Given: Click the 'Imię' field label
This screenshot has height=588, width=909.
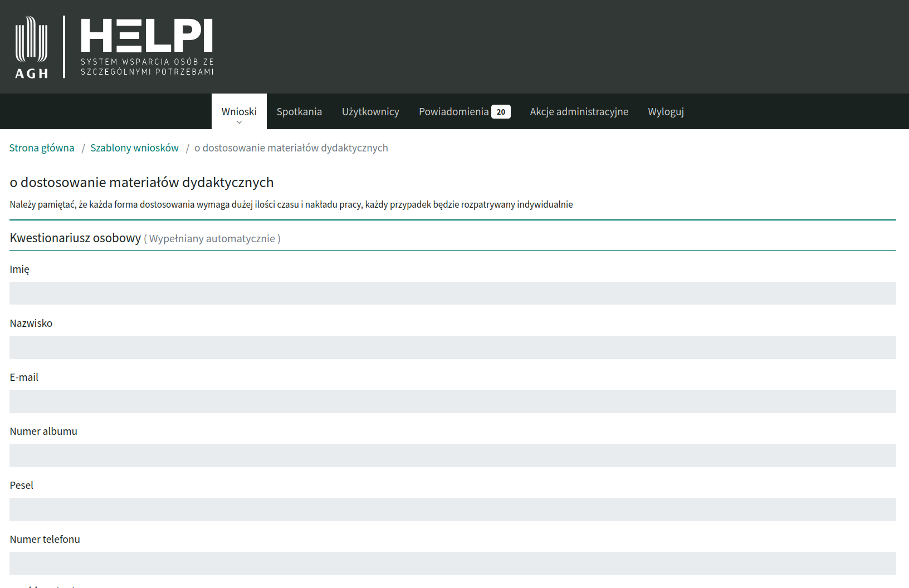Looking at the screenshot, I should point(19,269).
